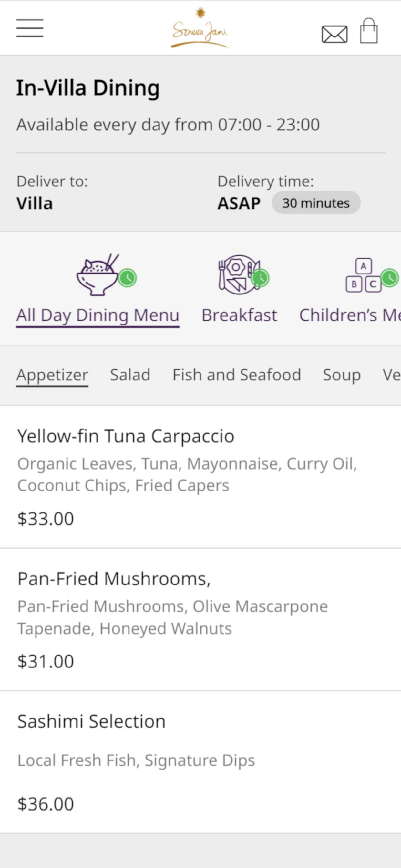Image resolution: width=401 pixels, height=868 pixels.
Task: Tap the Soneva Jani logo
Action: point(200,29)
